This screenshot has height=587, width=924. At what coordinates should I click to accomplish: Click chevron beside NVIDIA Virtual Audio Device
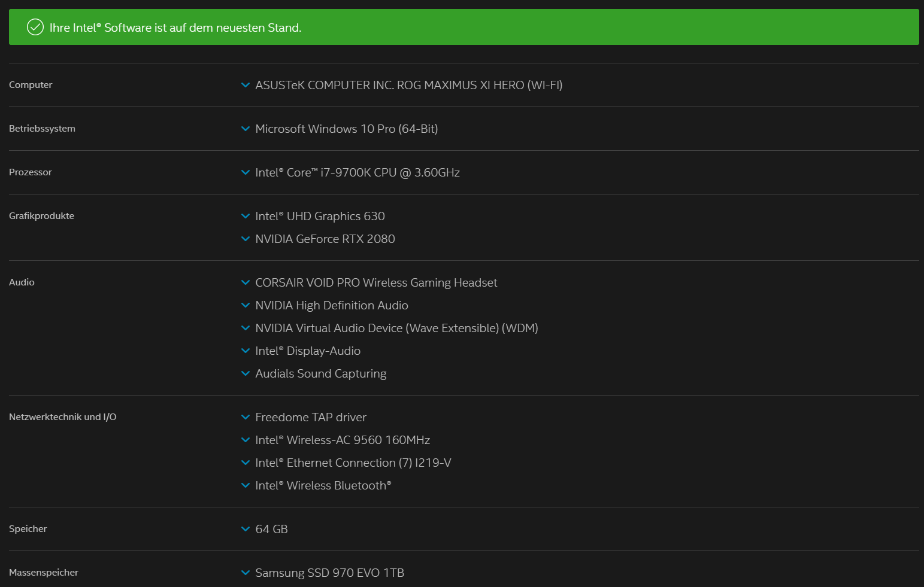coord(245,328)
